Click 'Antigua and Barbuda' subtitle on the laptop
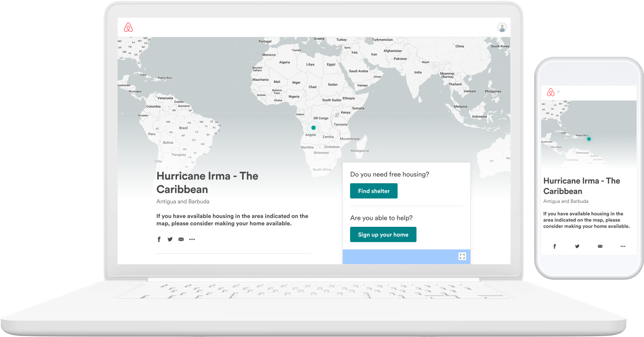 pos(183,201)
